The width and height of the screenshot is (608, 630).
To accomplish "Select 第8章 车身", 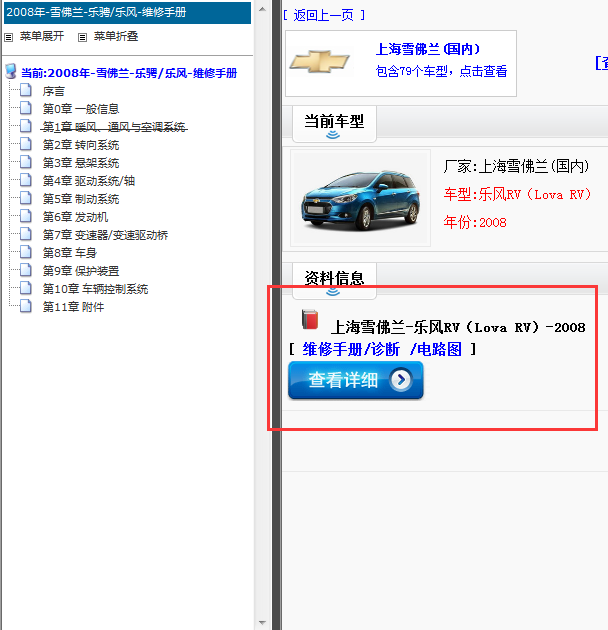I will [x=70, y=253].
